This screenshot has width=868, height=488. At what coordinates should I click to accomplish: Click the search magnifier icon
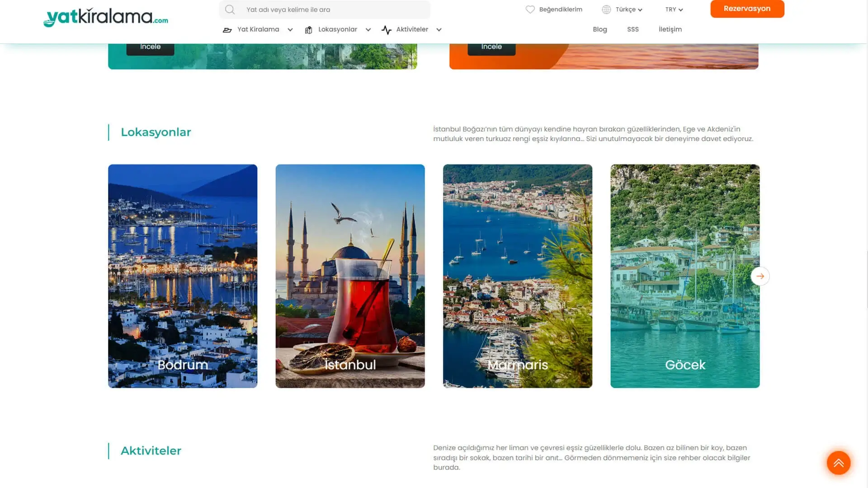230,9
